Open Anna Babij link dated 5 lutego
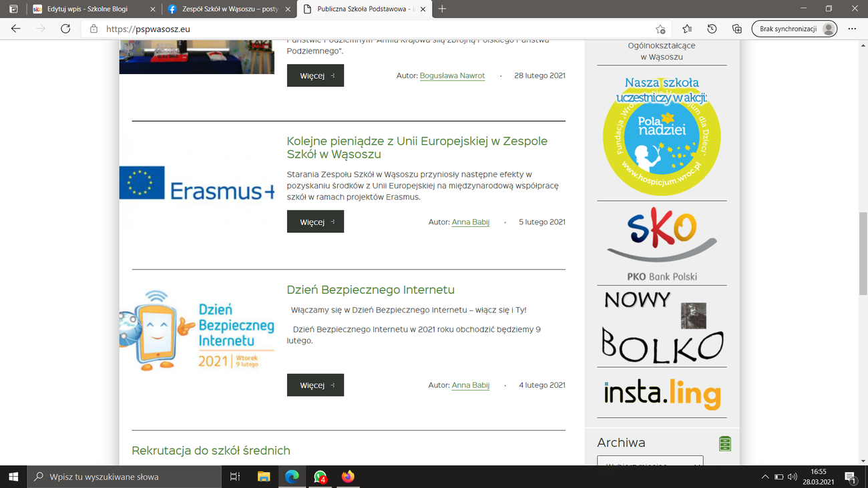This screenshot has height=488, width=868. (x=471, y=222)
